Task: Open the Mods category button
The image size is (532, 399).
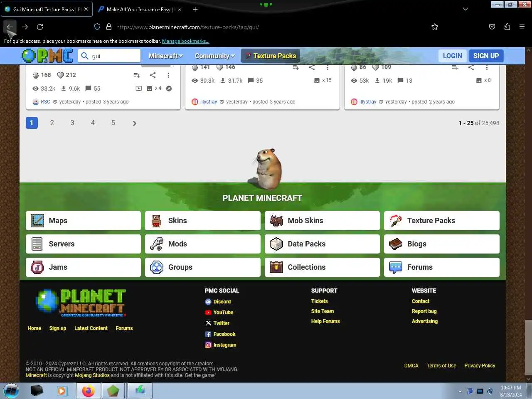Action: click(203, 244)
